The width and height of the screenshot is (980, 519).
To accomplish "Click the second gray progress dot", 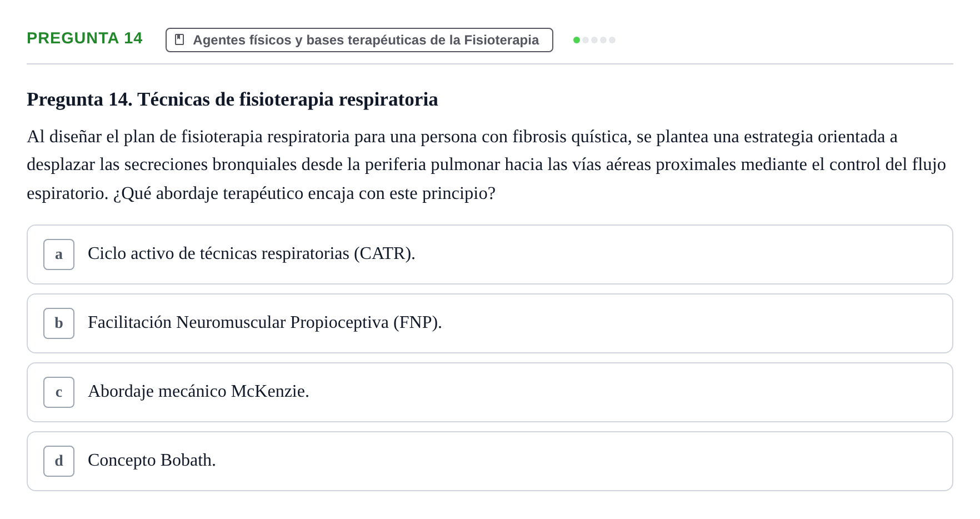I will click(586, 40).
